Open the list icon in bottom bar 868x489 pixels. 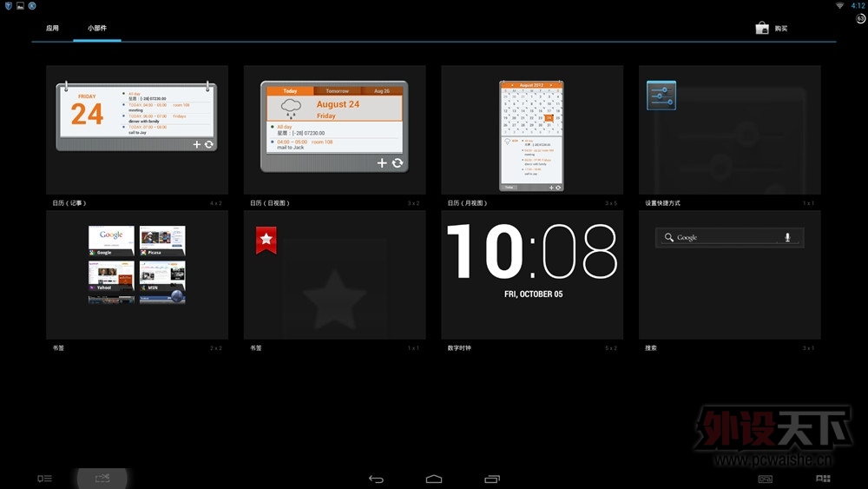[x=45, y=479]
